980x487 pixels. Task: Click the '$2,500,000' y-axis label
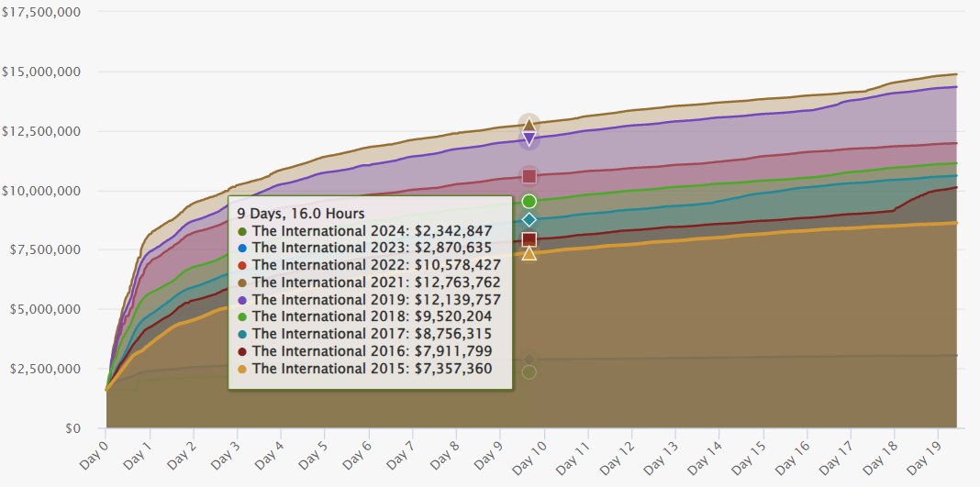[45, 369]
